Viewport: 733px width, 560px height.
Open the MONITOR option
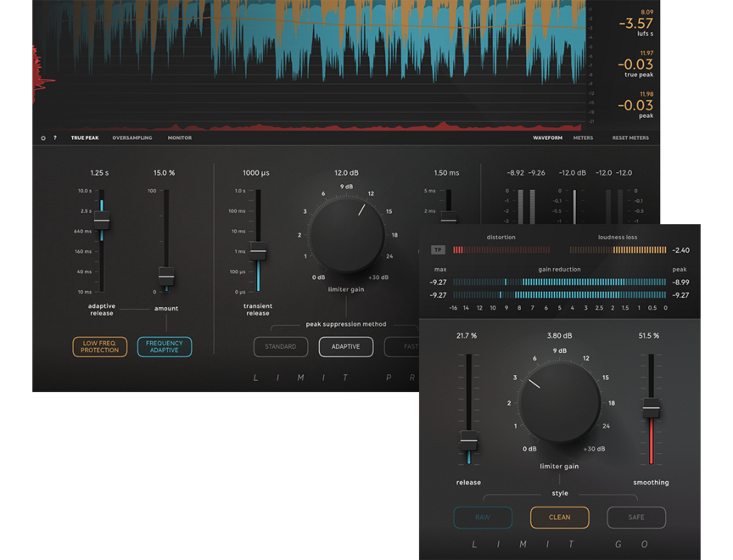(180, 138)
